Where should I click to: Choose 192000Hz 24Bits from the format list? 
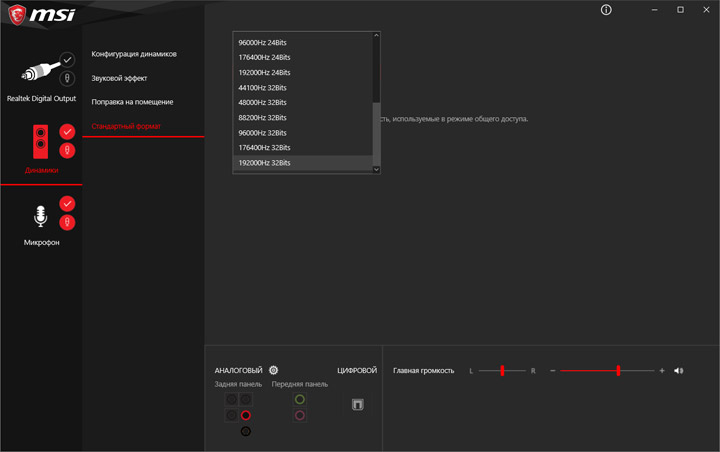point(303,73)
